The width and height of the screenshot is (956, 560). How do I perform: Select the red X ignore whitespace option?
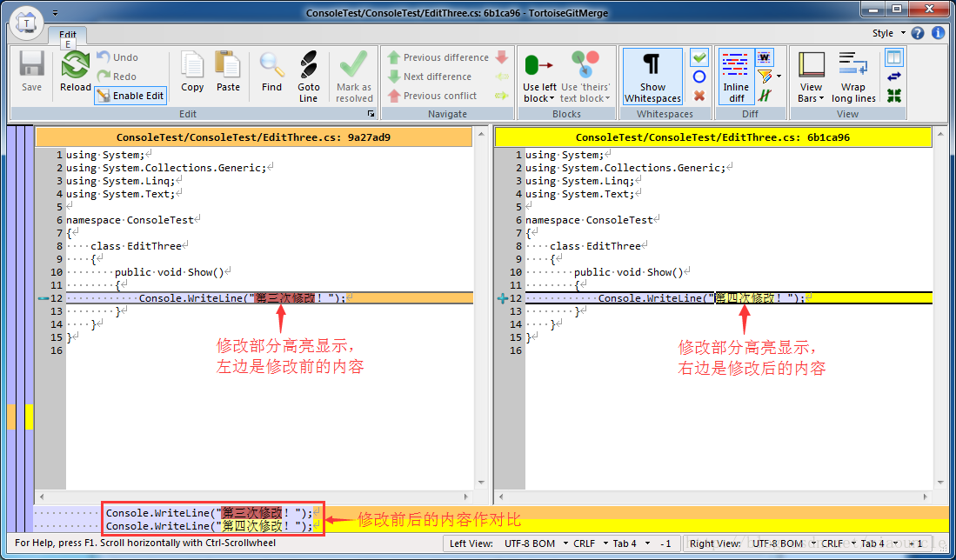(699, 96)
